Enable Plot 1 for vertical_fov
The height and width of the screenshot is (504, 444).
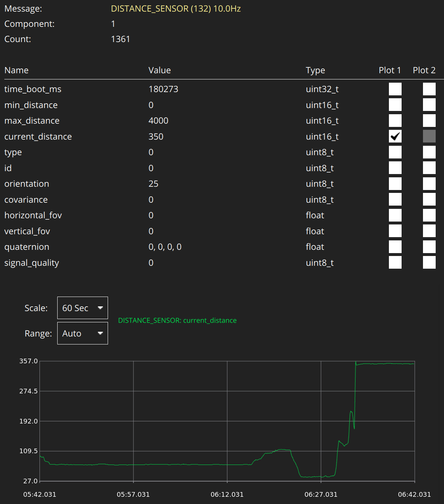pyautogui.click(x=395, y=231)
